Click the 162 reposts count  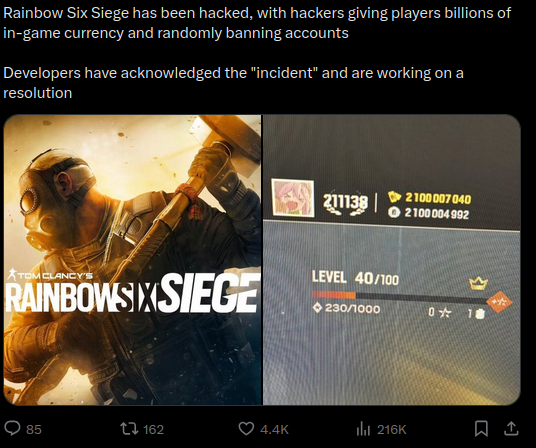(153, 429)
